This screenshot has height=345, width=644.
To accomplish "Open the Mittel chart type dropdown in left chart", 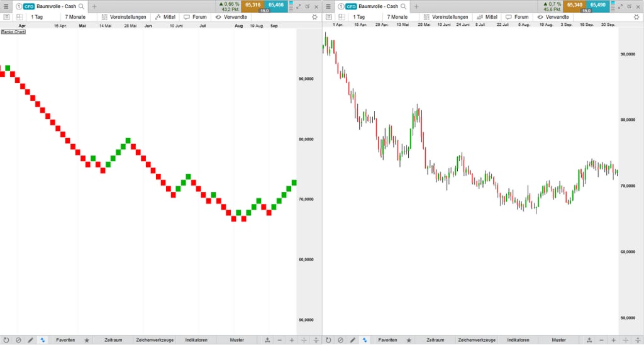I will click(165, 17).
